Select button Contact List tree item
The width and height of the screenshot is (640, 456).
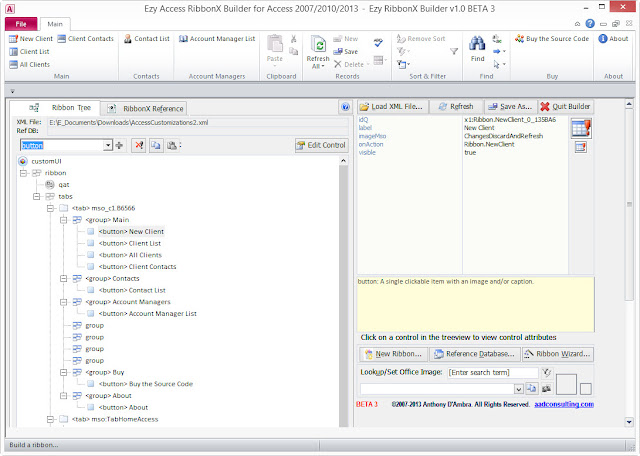coord(132,291)
